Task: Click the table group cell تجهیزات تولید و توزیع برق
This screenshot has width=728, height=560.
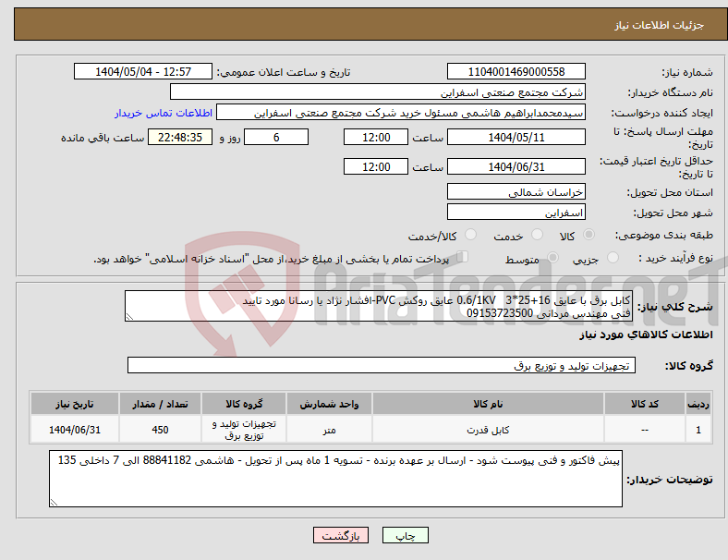Action: 244,430
